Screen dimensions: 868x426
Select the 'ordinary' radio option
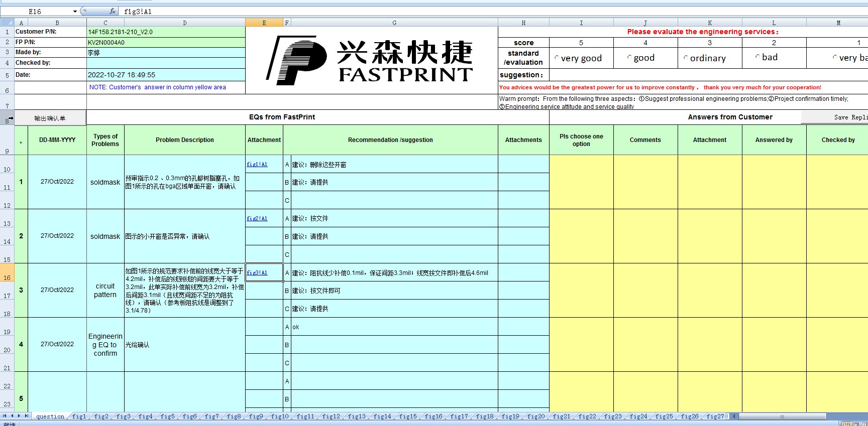[x=686, y=58]
